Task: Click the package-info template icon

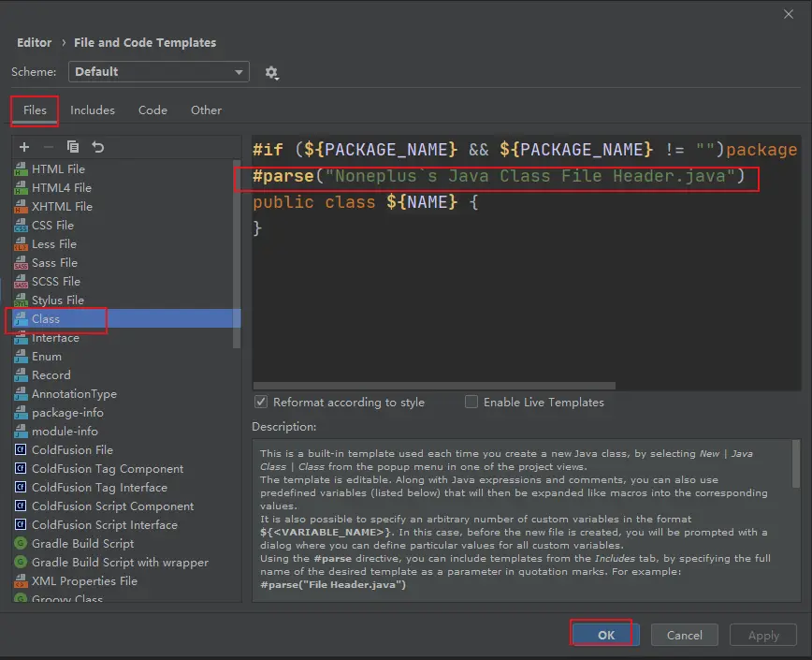Action: pos(21,413)
